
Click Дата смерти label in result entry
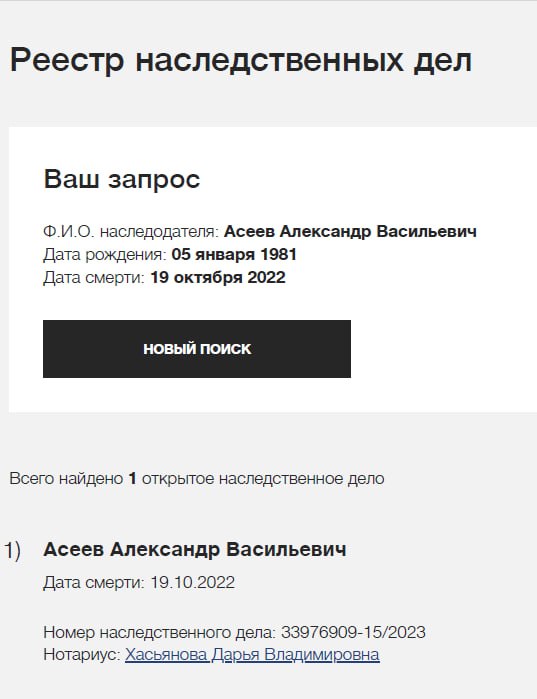coord(94,582)
